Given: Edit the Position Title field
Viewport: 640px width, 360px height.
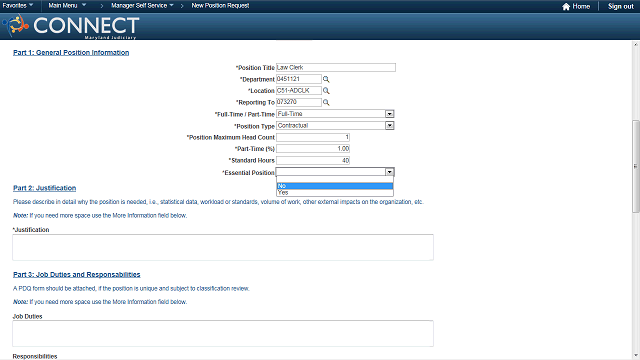Looking at the screenshot, I should coord(336,67).
